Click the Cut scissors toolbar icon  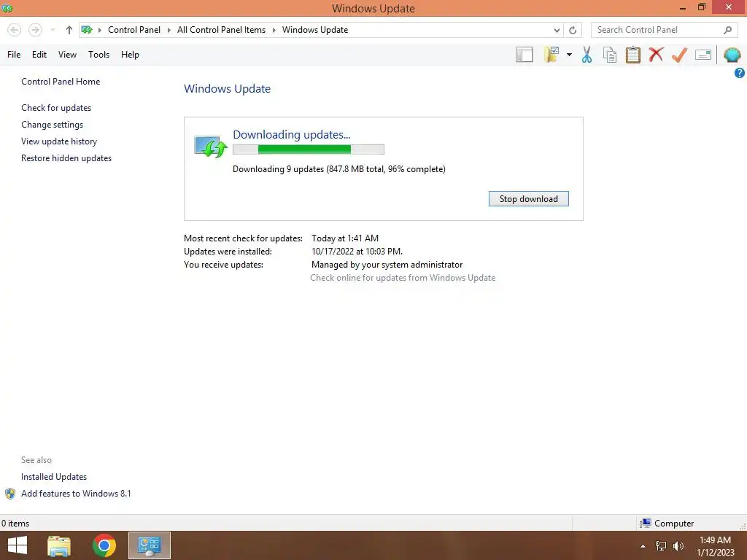(x=587, y=55)
